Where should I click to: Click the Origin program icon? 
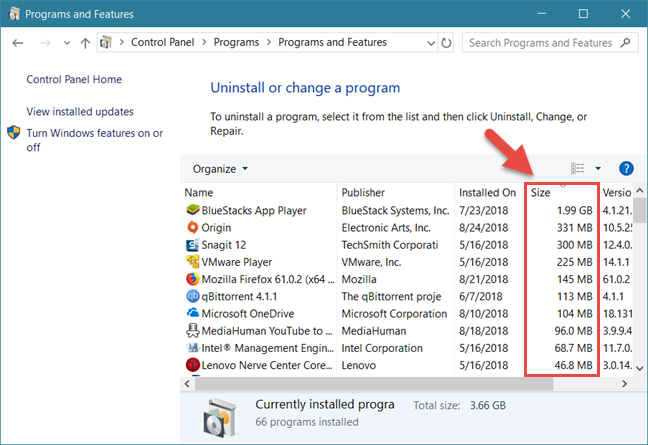coord(193,227)
